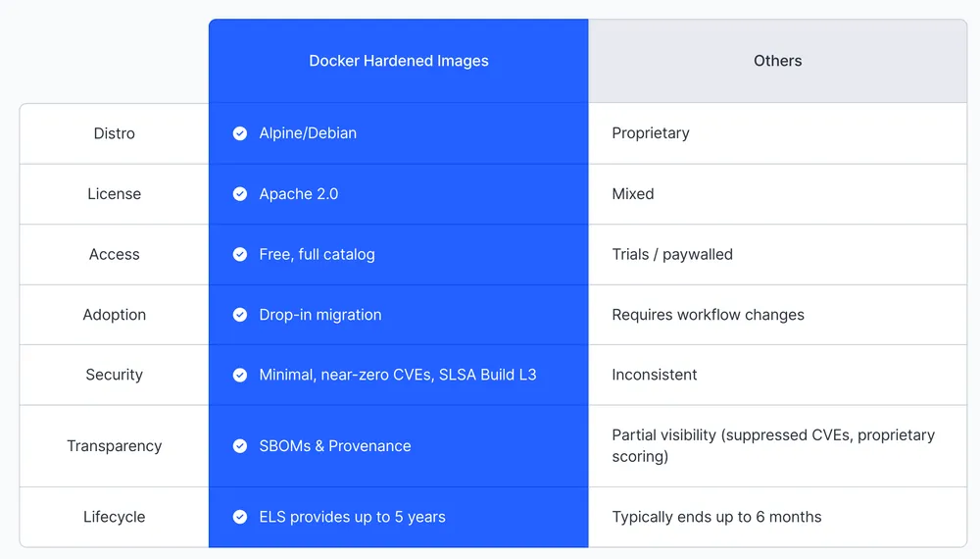Click the checkmark beside ELS provides up to 5 years
This screenshot has height=559, width=980.
click(240, 517)
